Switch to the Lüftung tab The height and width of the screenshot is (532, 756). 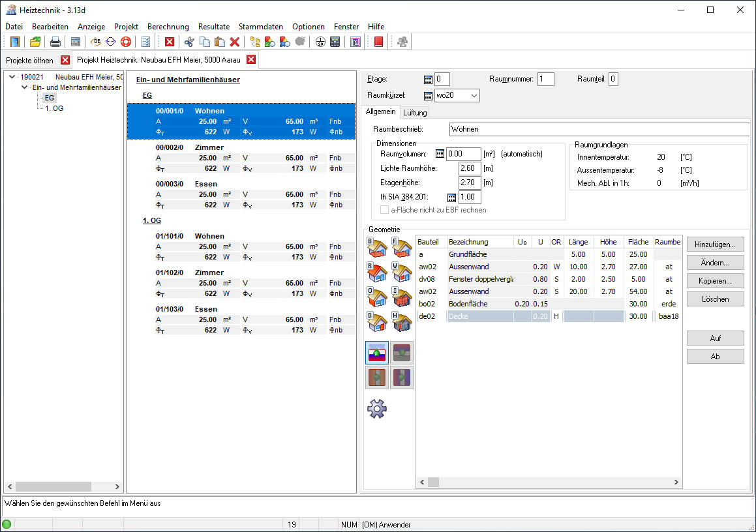click(415, 113)
